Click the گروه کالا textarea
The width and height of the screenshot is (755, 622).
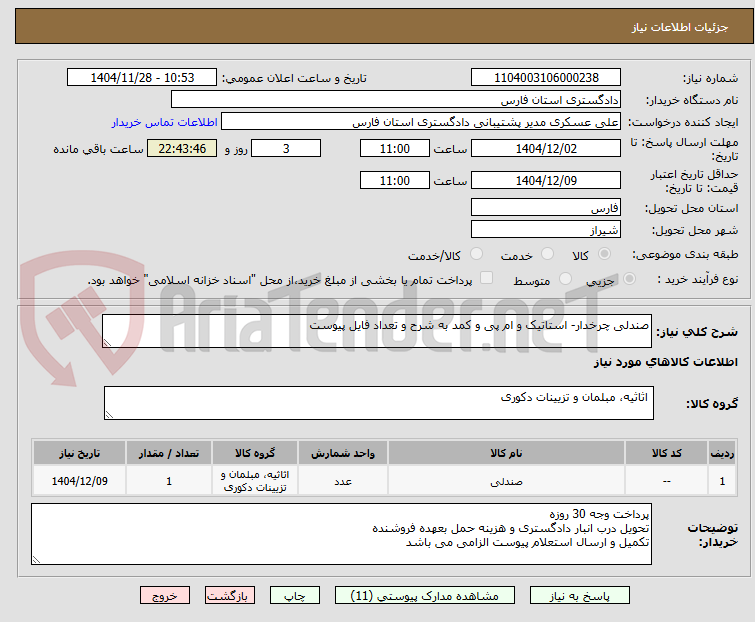pos(378,403)
